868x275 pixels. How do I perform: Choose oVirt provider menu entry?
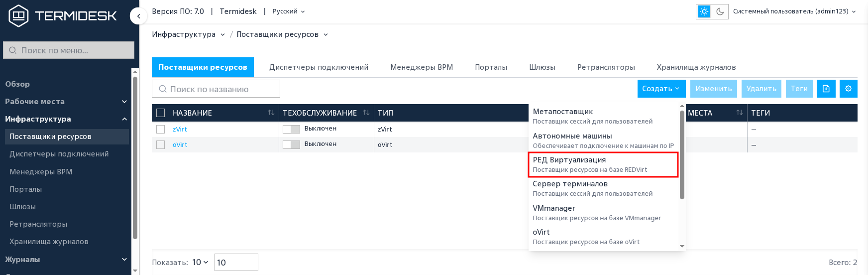(603, 237)
